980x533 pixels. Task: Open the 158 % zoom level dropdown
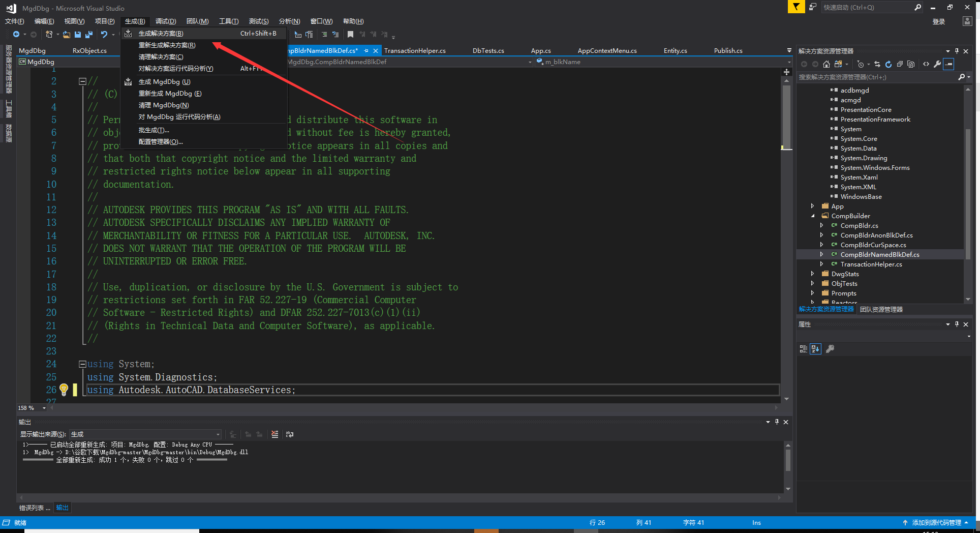pos(44,408)
